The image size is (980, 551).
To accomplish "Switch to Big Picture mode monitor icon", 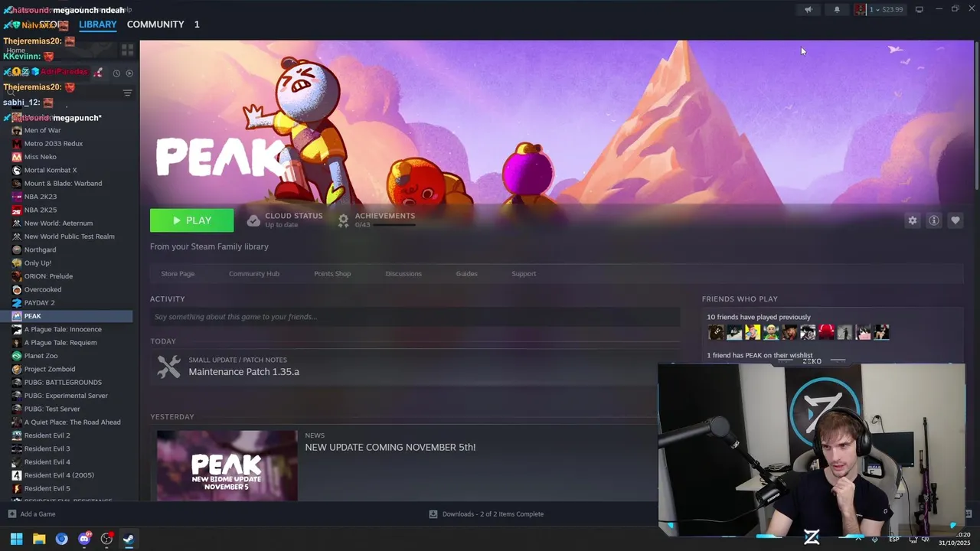I will [919, 10].
